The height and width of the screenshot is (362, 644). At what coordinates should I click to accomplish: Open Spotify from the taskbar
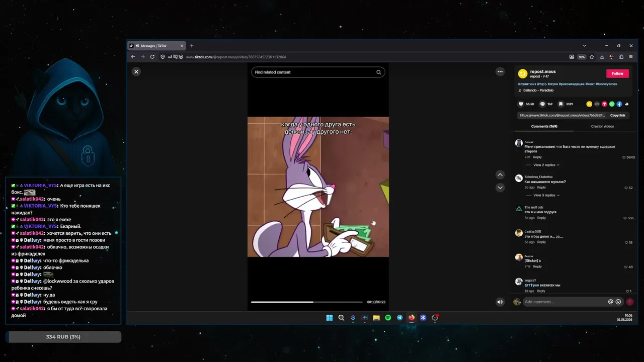[388, 318]
